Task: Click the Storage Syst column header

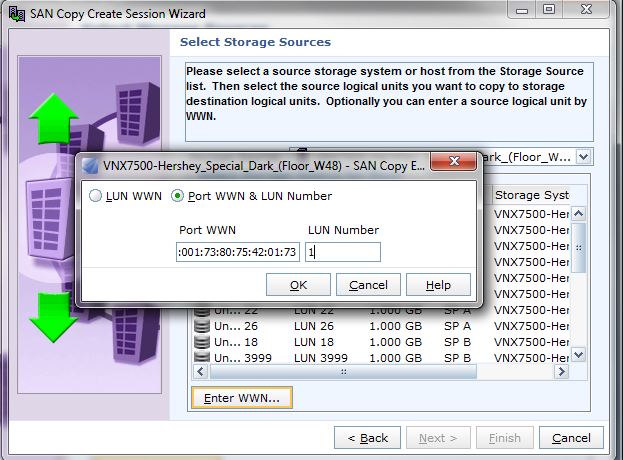Action: (x=532, y=195)
